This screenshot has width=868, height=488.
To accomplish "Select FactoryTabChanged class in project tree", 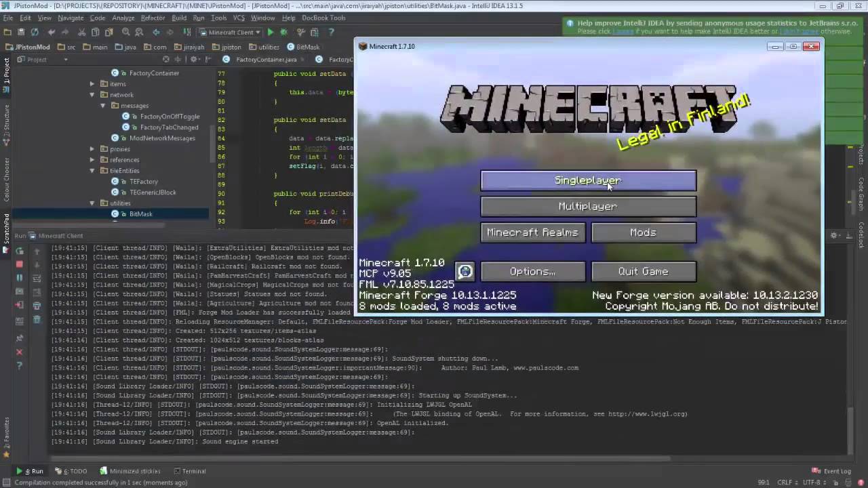I will 169,127.
